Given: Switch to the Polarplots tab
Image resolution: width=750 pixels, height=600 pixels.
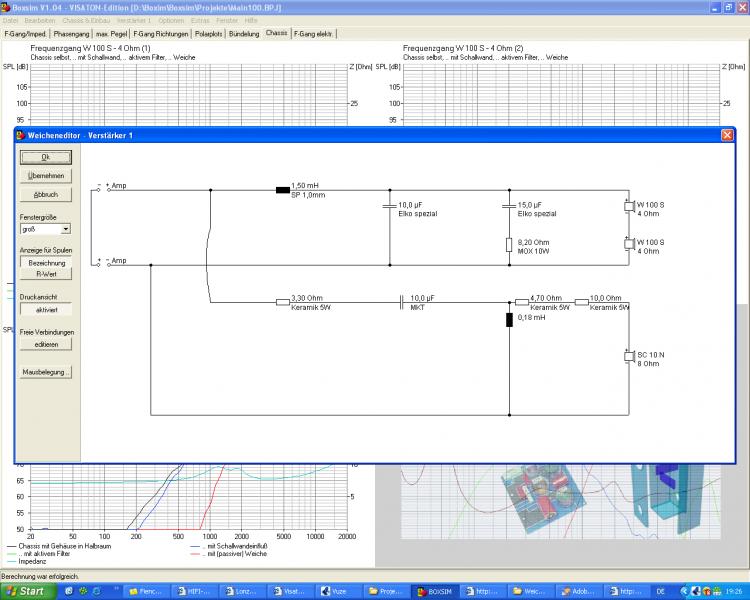Looking at the screenshot, I should pyautogui.click(x=209, y=33).
